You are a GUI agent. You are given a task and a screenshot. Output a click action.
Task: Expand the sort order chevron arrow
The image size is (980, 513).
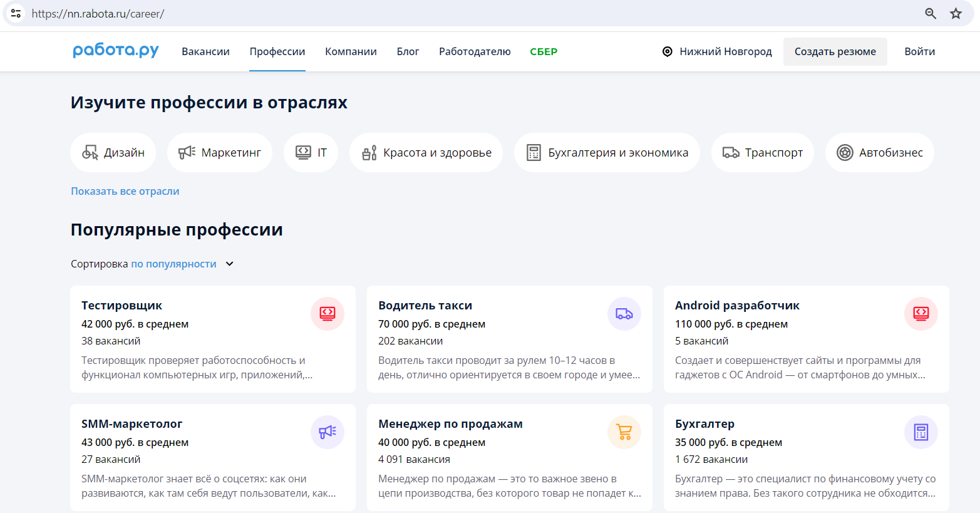[x=230, y=264]
